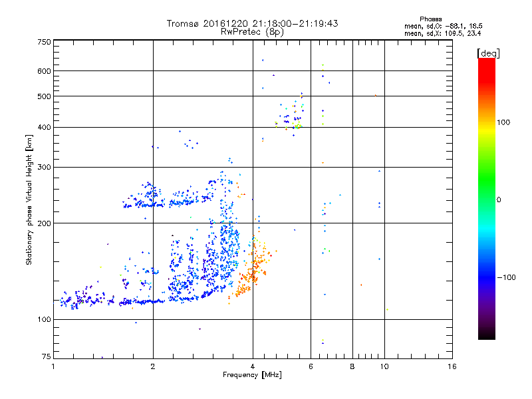Click the 'Stationary phase Virtual Height [km]' y-axis title

29,199
